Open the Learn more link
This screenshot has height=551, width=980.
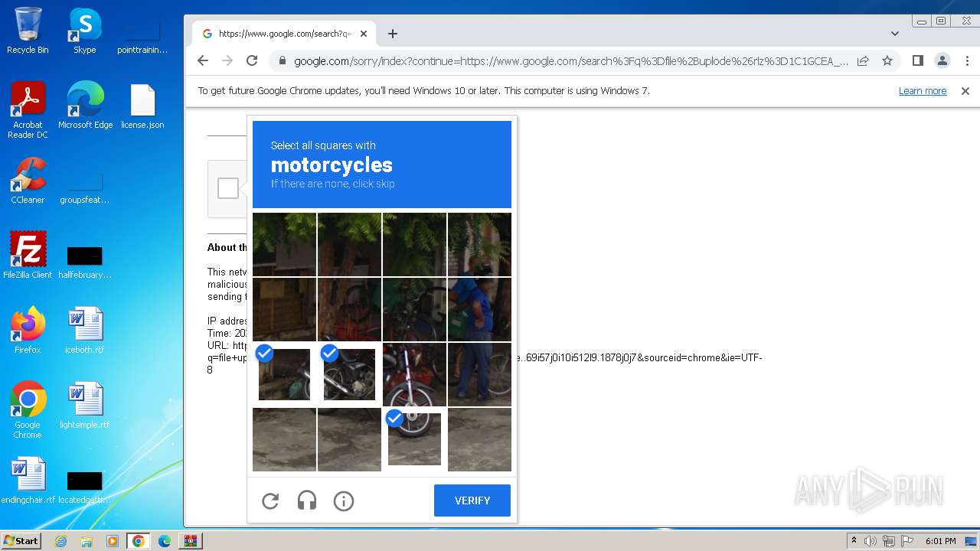point(923,90)
